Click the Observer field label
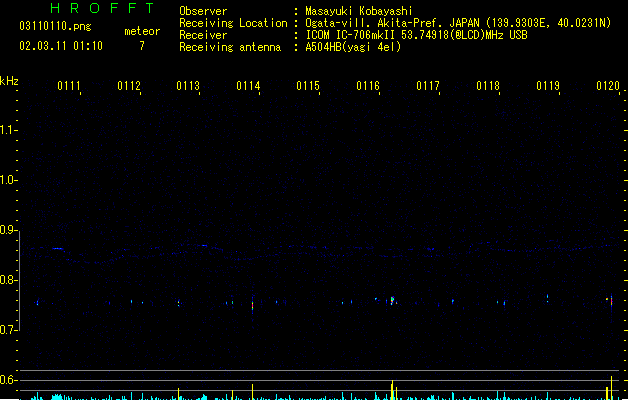Viewport: 629px width, 400px height. 203,11
